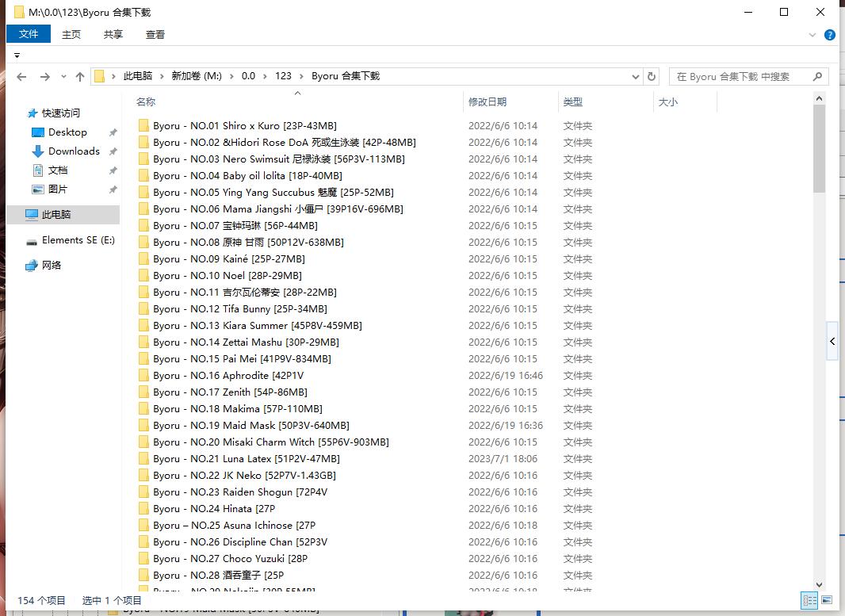
Task: Open the blue Help question-mark icon
Action: click(830, 35)
